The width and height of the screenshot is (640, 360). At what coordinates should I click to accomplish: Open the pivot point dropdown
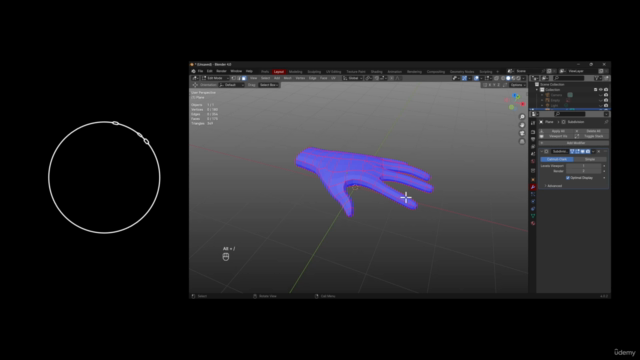(x=368, y=78)
